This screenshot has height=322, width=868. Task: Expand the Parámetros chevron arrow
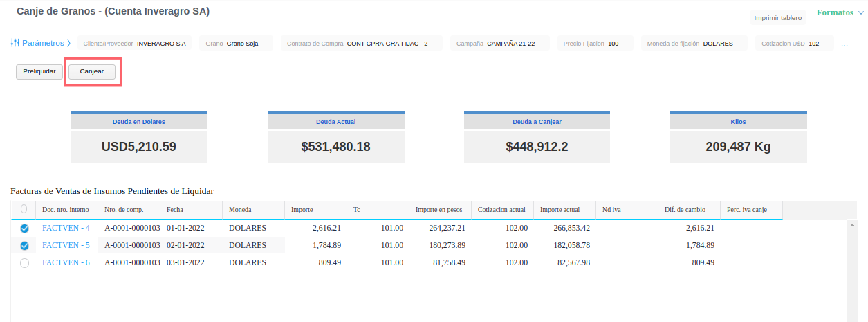tap(69, 43)
